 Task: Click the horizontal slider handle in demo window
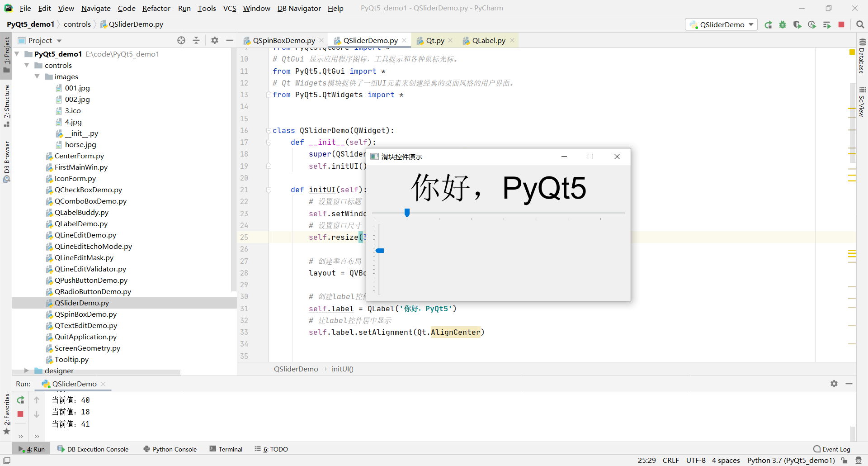click(x=407, y=213)
